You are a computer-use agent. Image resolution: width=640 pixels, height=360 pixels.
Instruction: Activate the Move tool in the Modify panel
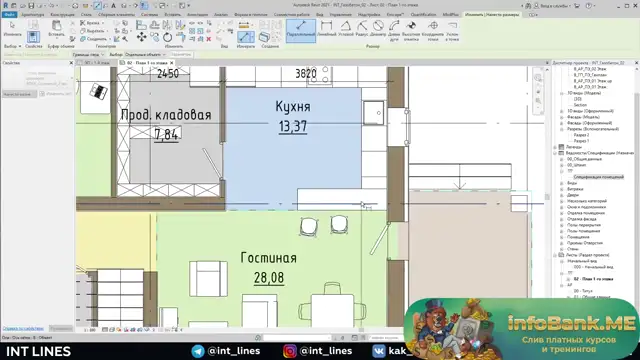(x=141, y=38)
